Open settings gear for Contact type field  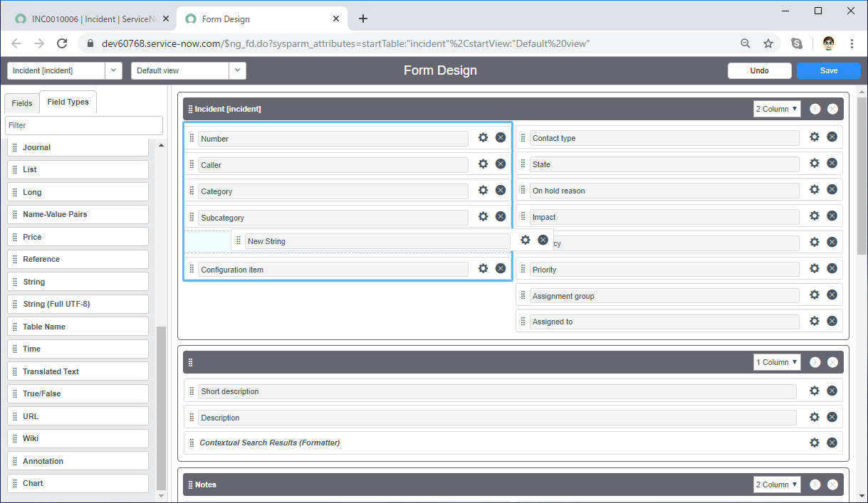[x=815, y=137]
